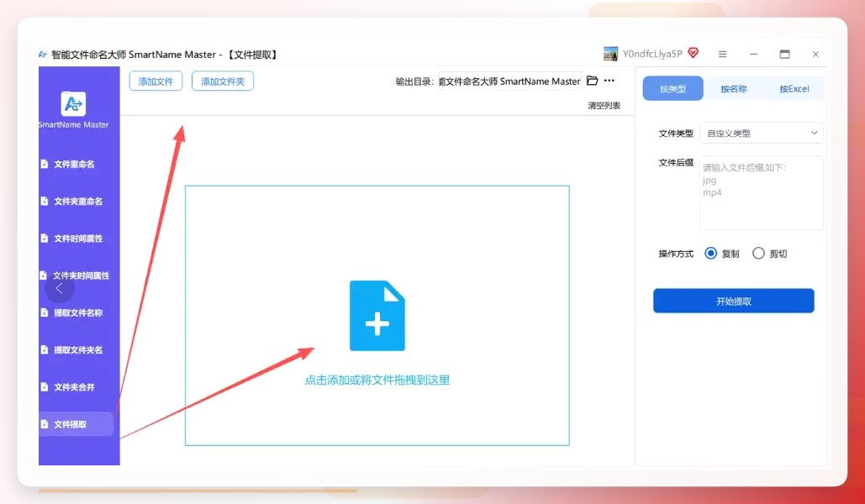Click the app icon in title bar
865x504 pixels.
(43, 55)
